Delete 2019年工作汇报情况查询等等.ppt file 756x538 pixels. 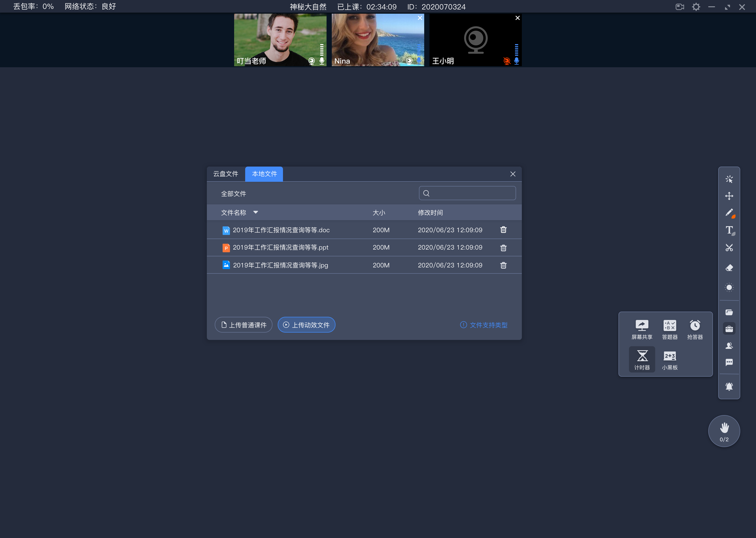(x=503, y=247)
